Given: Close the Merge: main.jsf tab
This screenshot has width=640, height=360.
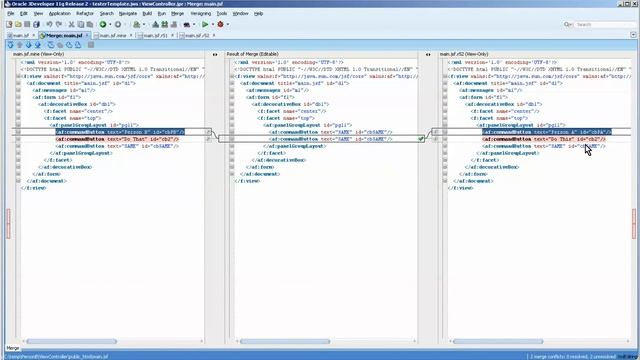Looking at the screenshot, I should 87,36.
